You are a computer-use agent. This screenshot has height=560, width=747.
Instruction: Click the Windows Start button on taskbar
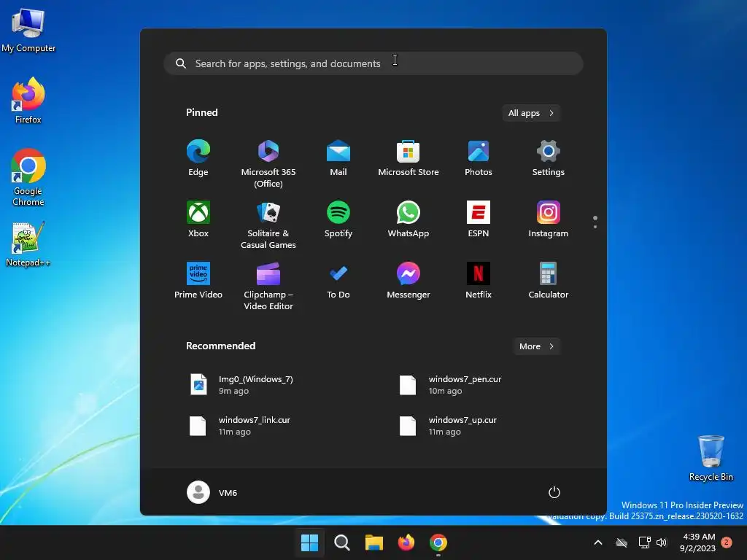click(x=309, y=542)
